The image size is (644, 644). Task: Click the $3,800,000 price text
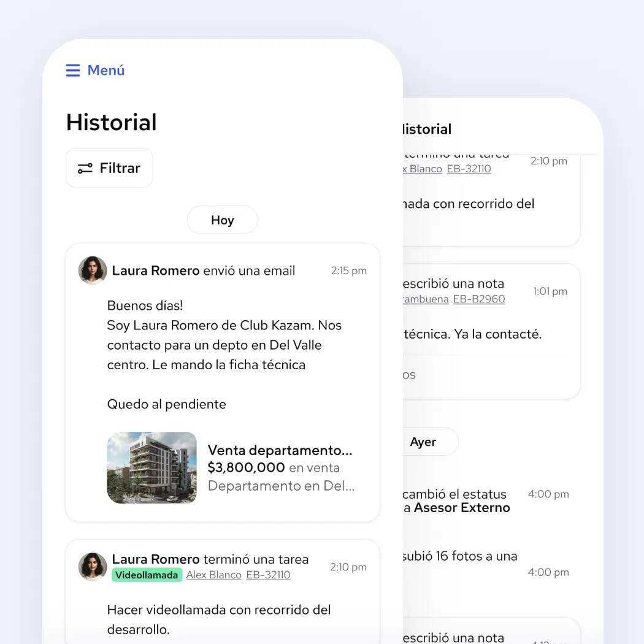[x=245, y=467]
